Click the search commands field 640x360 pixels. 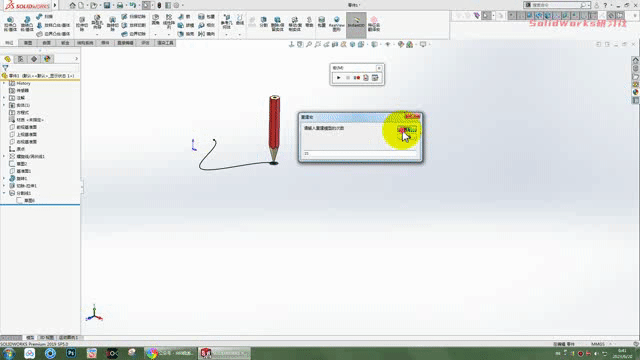[x=556, y=5]
